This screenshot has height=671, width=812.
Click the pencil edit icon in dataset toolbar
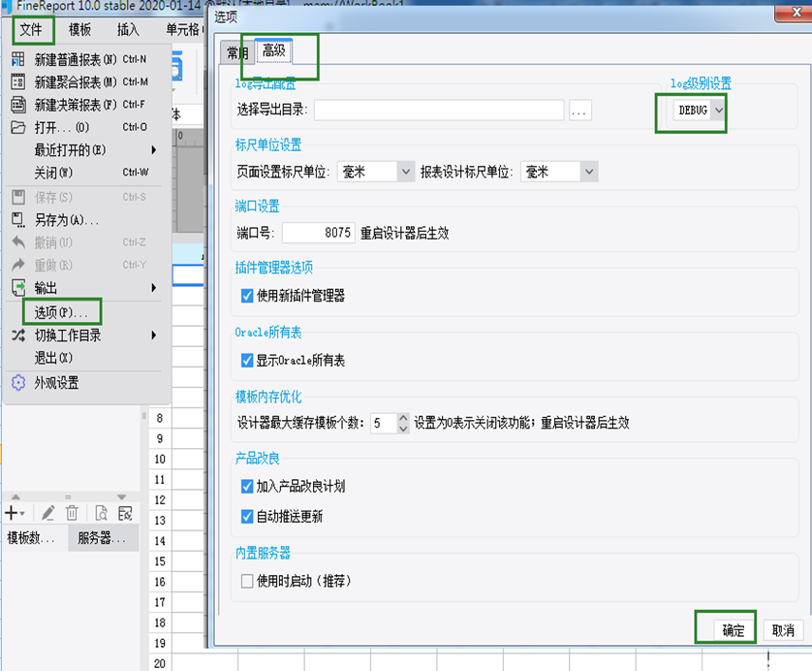point(47,513)
